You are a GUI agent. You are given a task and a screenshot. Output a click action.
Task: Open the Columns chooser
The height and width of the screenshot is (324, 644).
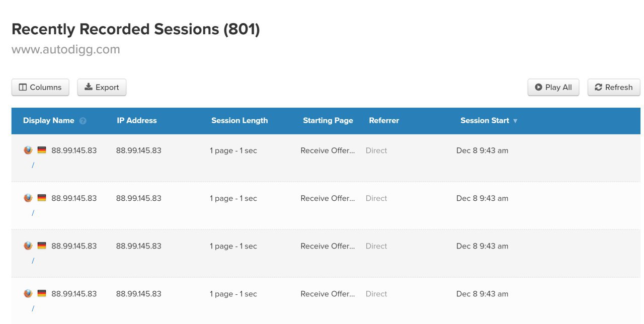(x=40, y=87)
